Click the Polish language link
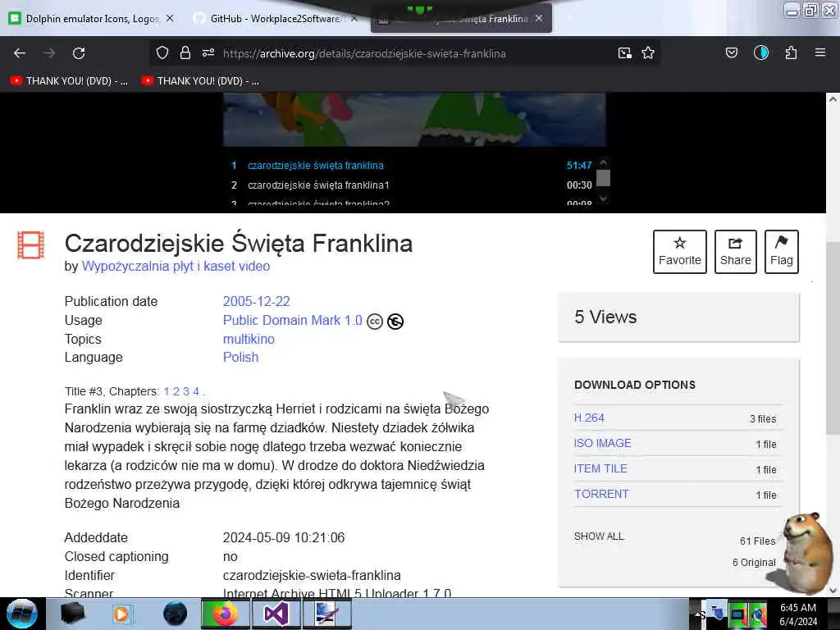The height and width of the screenshot is (630, 840). click(x=240, y=358)
